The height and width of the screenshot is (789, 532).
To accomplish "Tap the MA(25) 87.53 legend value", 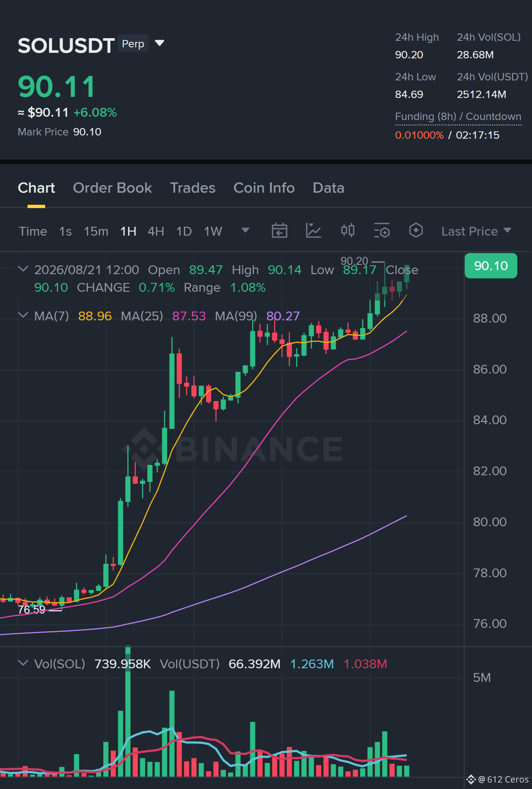I will [189, 316].
